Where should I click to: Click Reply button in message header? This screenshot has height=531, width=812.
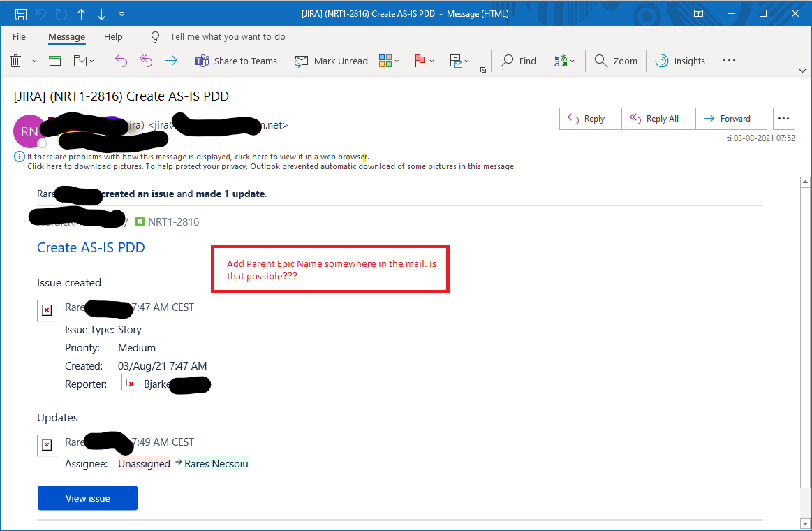[591, 119]
